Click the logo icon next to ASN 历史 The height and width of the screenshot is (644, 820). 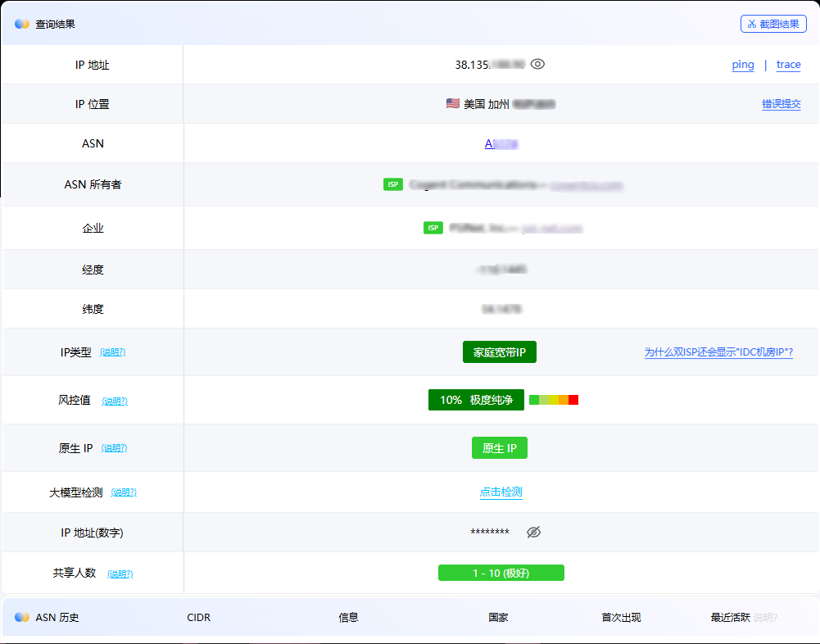pyautogui.click(x=20, y=618)
